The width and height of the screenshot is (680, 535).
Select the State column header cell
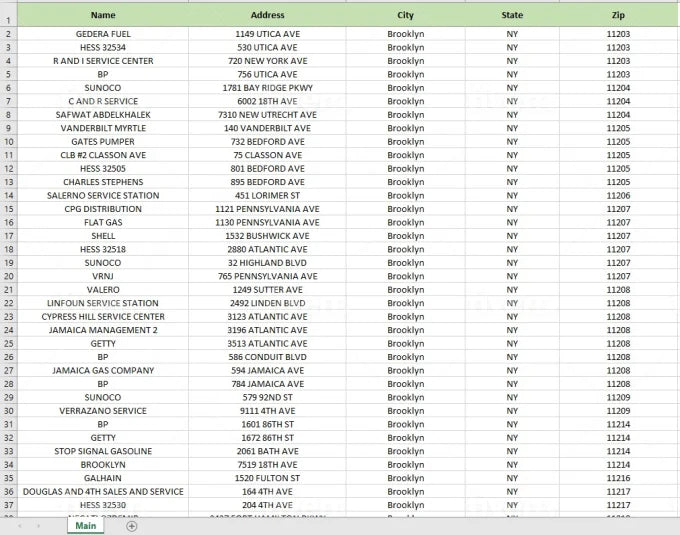coord(512,15)
